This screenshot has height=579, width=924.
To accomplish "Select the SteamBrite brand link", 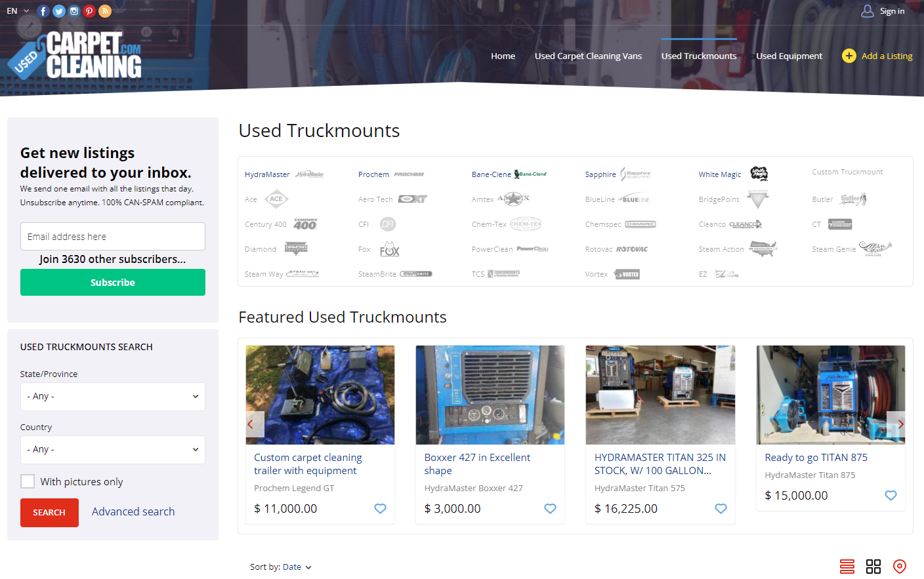I will (x=377, y=274).
